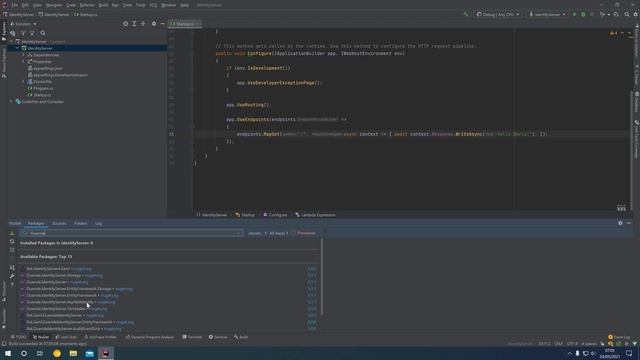Click the inspection warnings indicator in editor
This screenshot has width=640, height=360.
point(613,33)
